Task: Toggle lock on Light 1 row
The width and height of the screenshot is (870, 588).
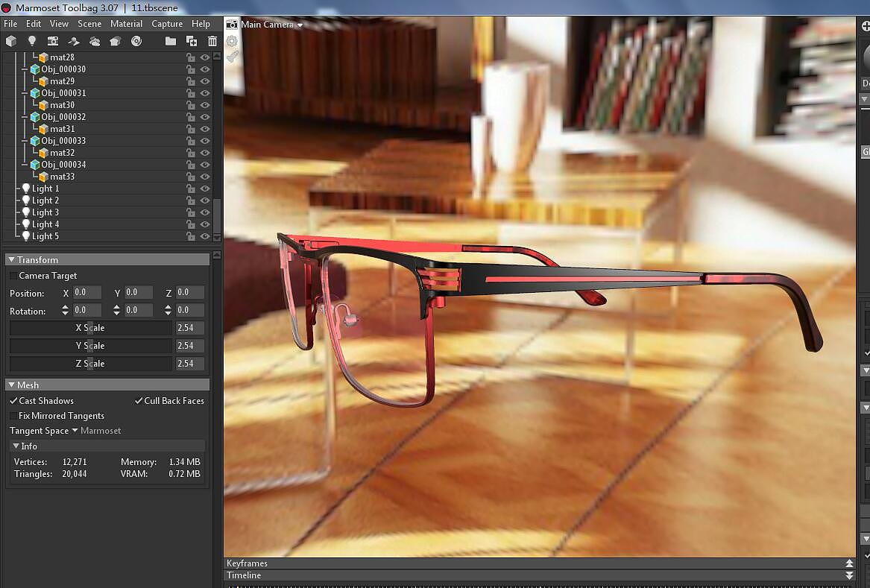Action: (x=190, y=189)
